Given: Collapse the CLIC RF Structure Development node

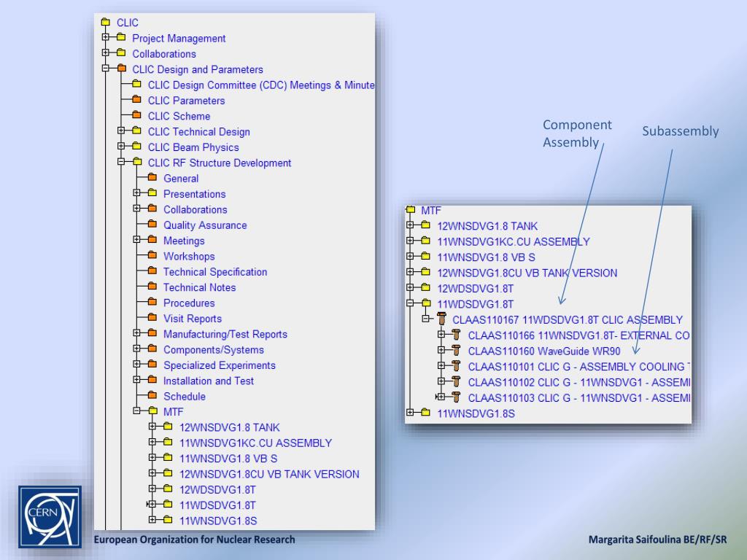Looking at the screenshot, I should tap(121, 162).
